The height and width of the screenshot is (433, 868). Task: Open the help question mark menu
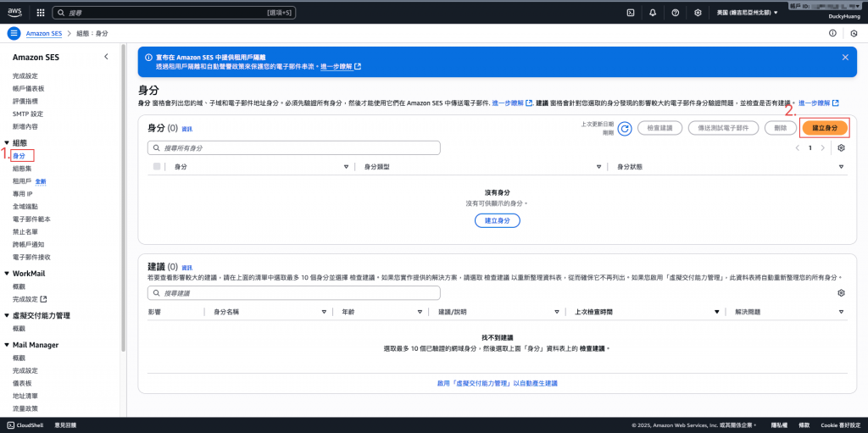point(676,12)
